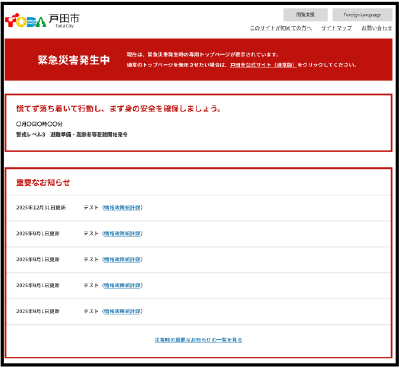Open the このサイトが初めての方へ link

pos(281,28)
